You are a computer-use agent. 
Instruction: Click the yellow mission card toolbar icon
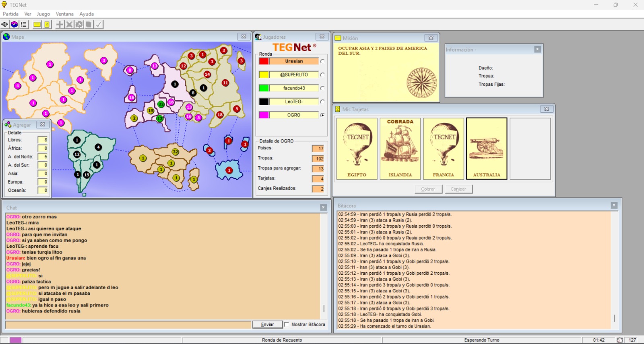37,25
